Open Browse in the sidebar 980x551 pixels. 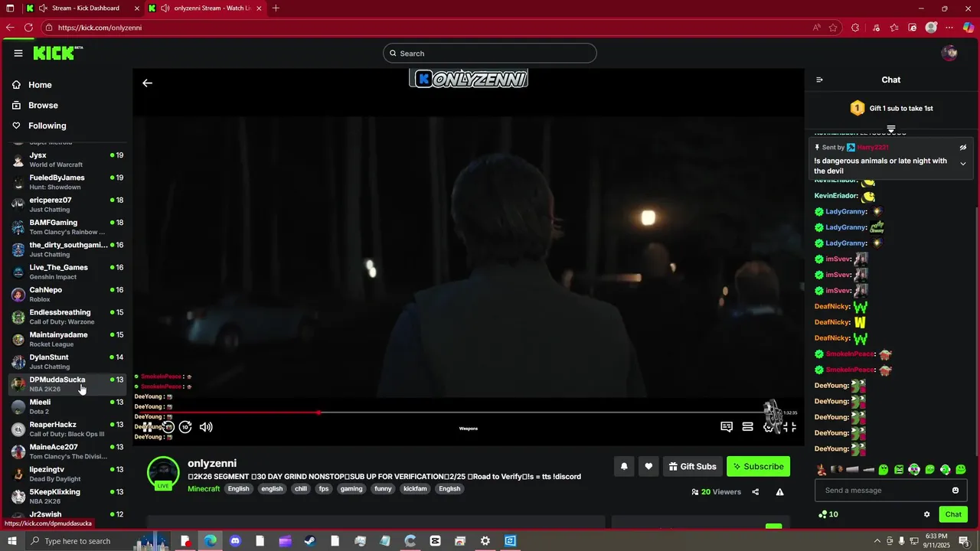(43, 106)
